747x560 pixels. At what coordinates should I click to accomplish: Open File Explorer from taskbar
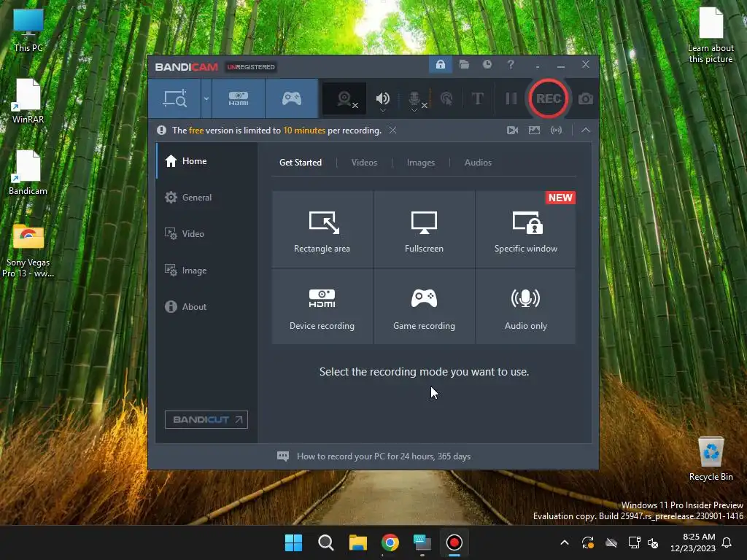pyautogui.click(x=357, y=542)
